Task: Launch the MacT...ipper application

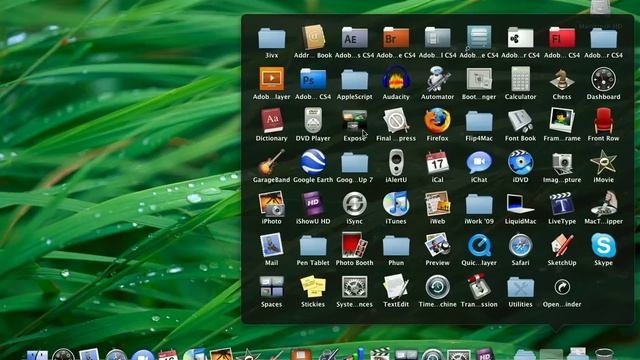Action: click(603, 204)
